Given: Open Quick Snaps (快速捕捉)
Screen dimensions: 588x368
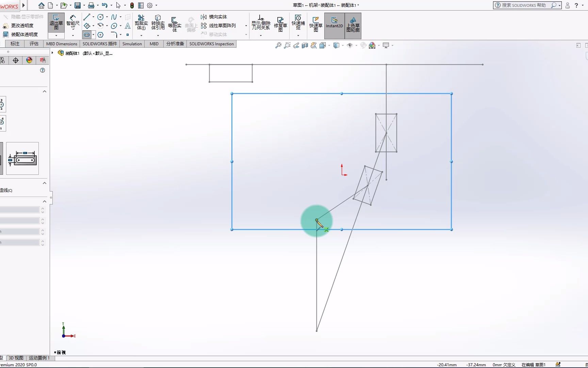Looking at the screenshot, I should coord(298,22).
